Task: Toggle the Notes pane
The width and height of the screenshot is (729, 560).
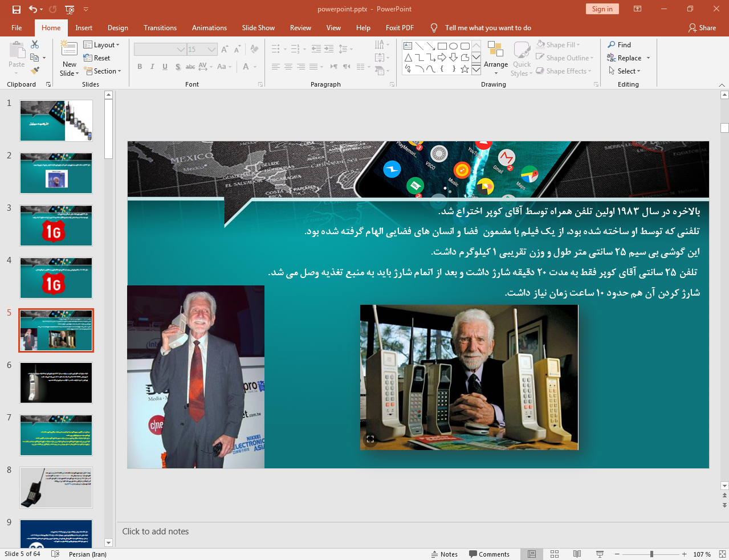Action: pos(445,554)
